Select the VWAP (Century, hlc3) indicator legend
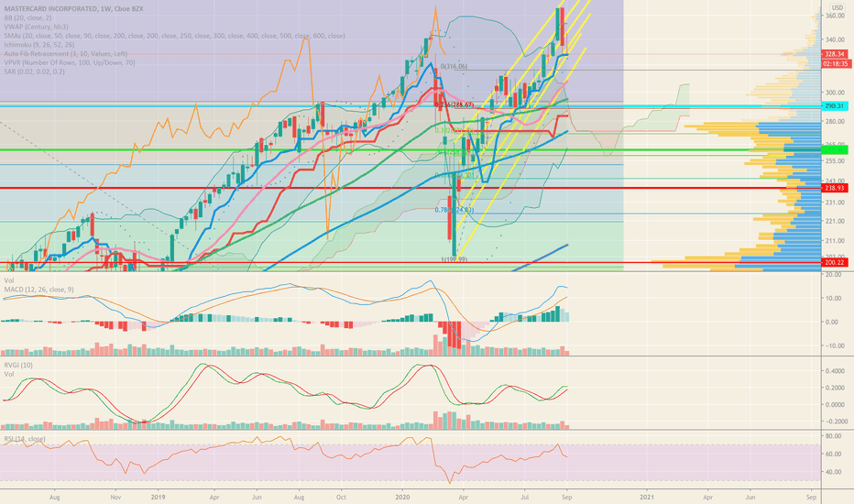Screen dimensions: 854x504 (x=36, y=27)
